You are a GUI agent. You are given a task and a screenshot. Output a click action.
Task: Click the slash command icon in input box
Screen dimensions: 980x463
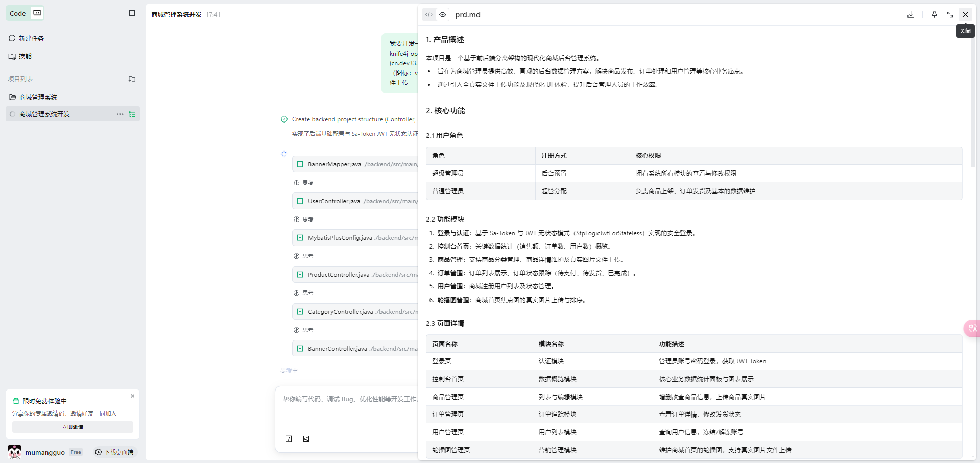(x=289, y=439)
